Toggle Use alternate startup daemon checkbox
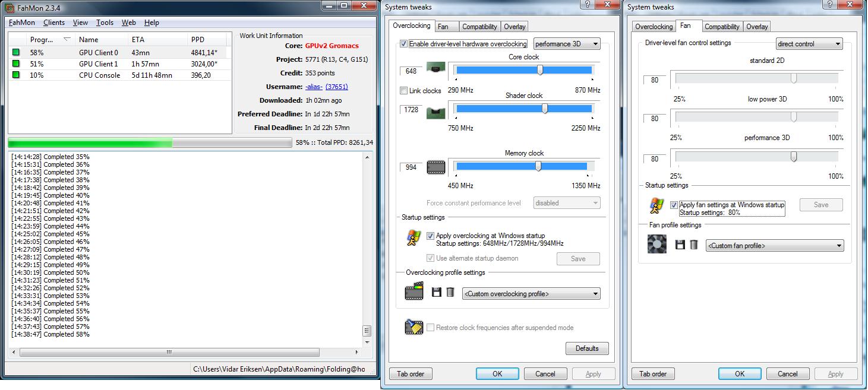The width and height of the screenshot is (868, 390). pyautogui.click(x=430, y=258)
